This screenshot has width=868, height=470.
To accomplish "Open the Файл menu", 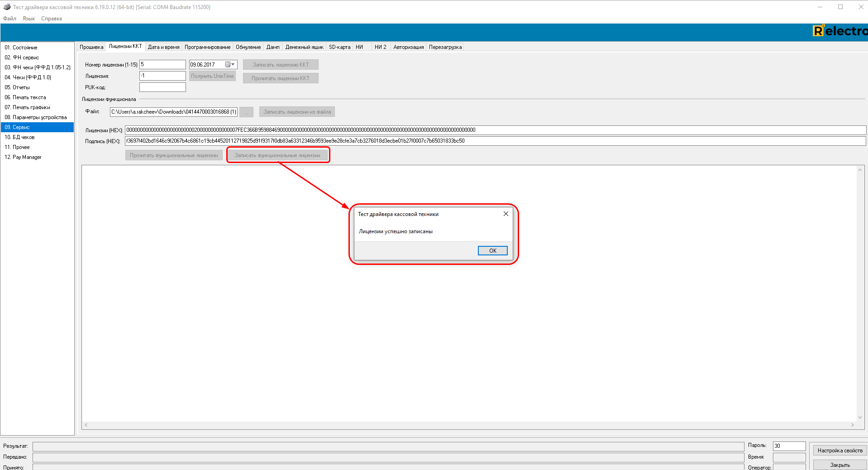I will click(10, 19).
